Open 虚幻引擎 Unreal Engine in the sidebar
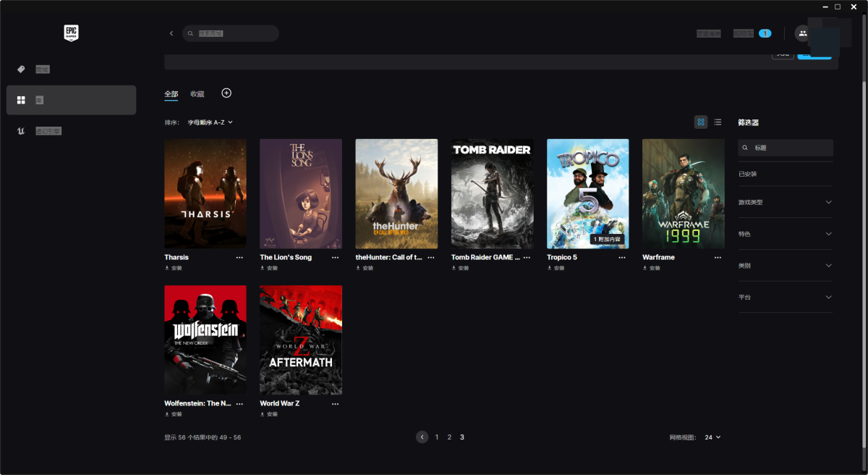 [71, 131]
